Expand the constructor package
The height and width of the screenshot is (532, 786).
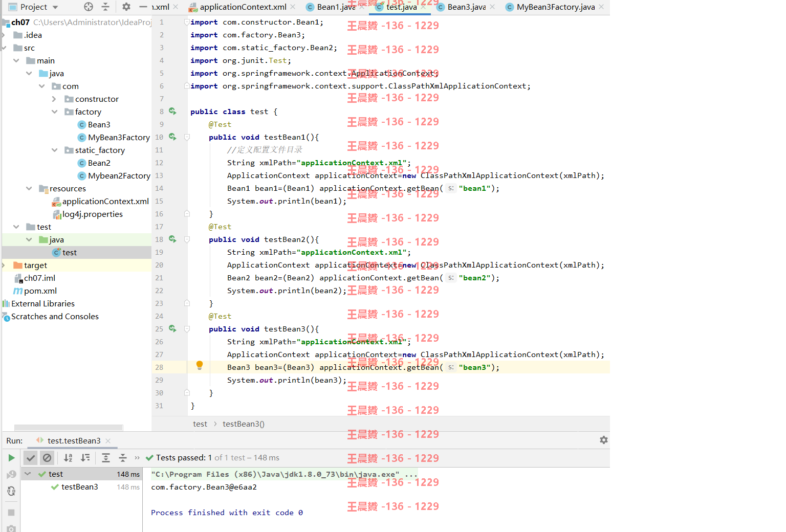point(54,99)
